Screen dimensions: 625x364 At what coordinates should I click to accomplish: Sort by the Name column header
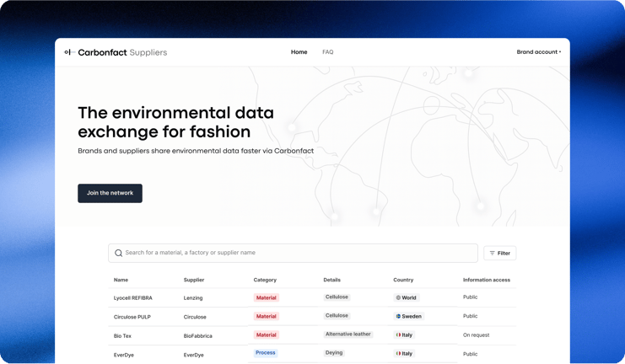[x=121, y=280]
